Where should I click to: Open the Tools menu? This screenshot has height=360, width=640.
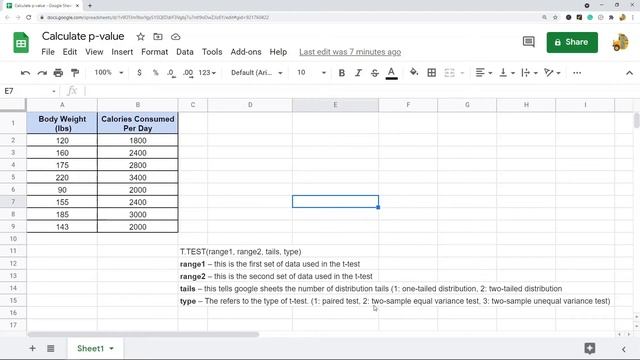coord(212,52)
